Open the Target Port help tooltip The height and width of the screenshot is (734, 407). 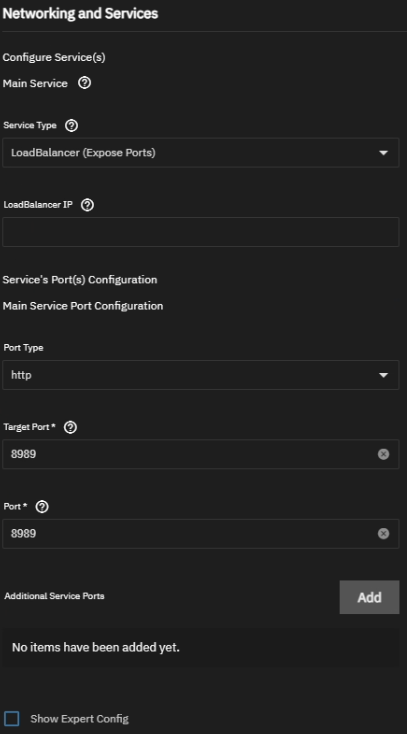pos(70,427)
